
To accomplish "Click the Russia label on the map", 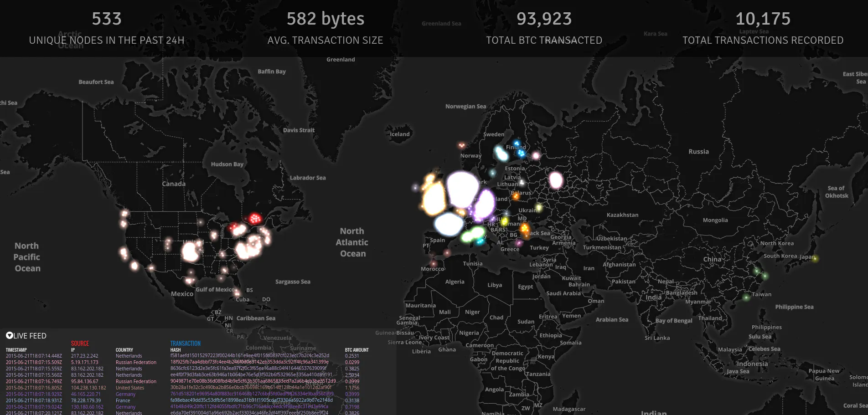I will pyautogui.click(x=699, y=152).
